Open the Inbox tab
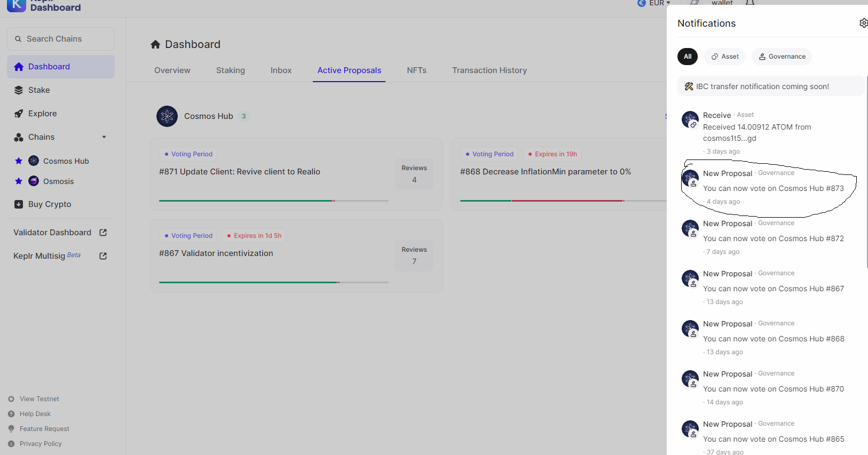868x455 pixels. [x=281, y=70]
